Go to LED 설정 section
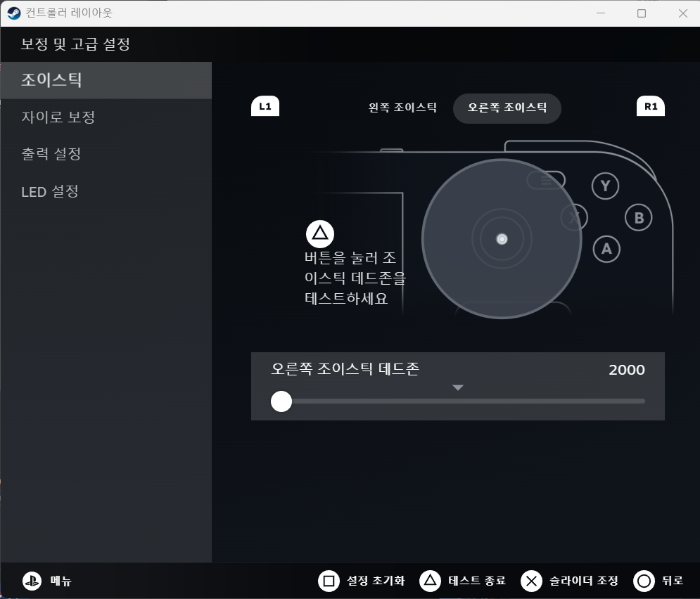This screenshot has height=599, width=700. pos(49,191)
